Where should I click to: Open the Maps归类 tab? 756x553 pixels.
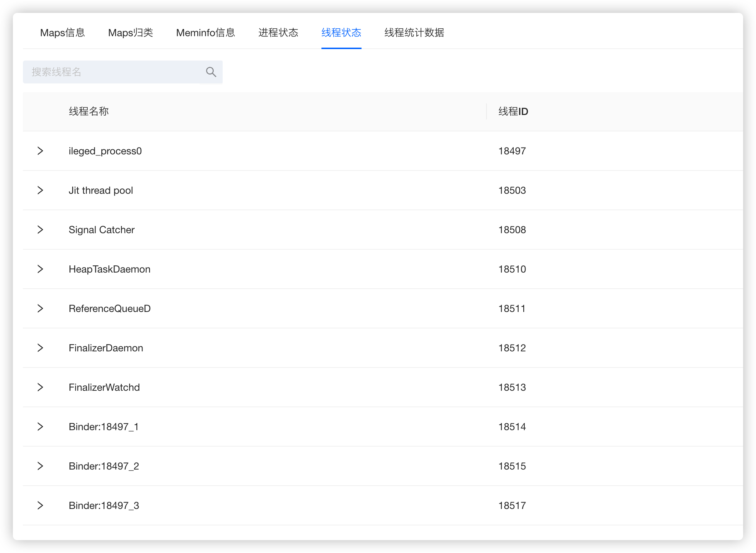(x=130, y=33)
